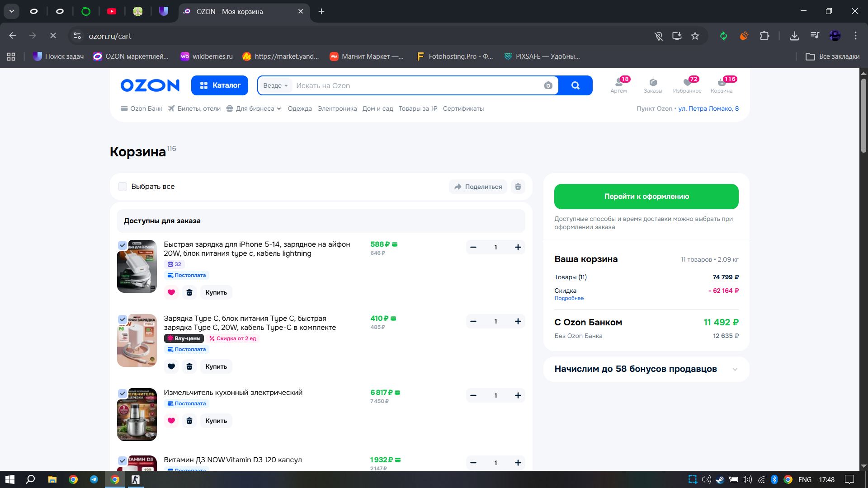Open the Сертификаты menu link
This screenshot has width=868, height=488.
[x=463, y=108]
